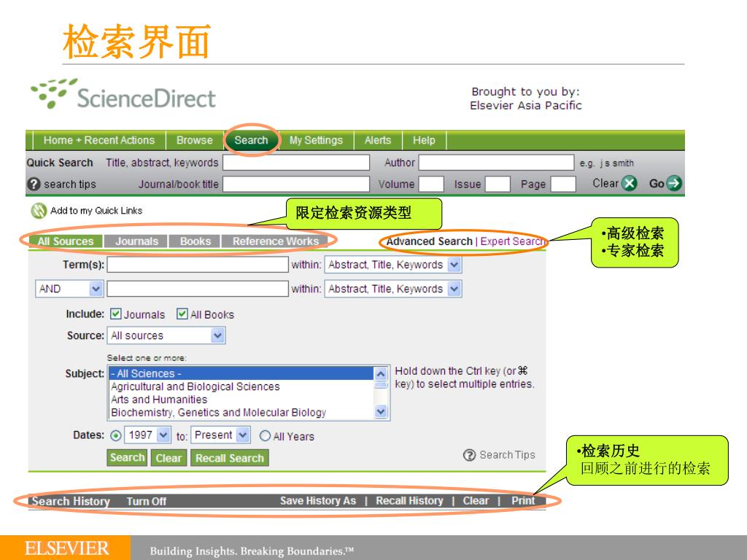Image resolution: width=747 pixels, height=560 pixels.
Task: Select the Search menu item
Action: click(251, 141)
